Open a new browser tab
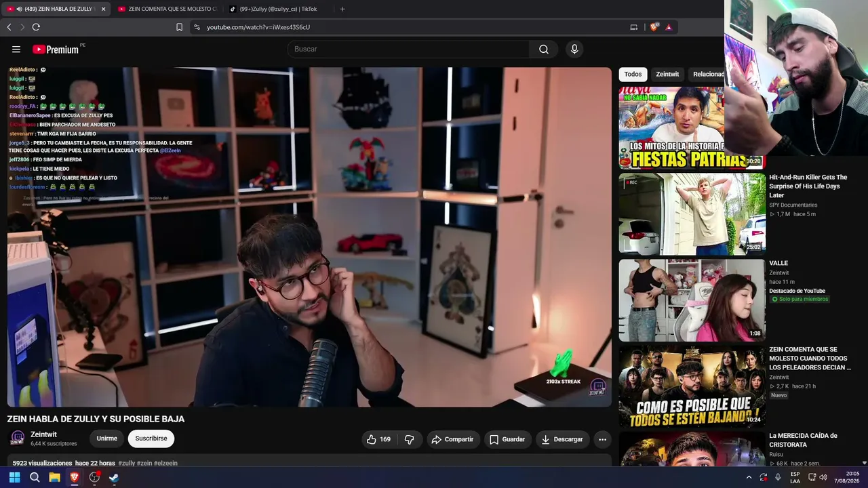The width and height of the screenshot is (868, 488). click(x=342, y=9)
